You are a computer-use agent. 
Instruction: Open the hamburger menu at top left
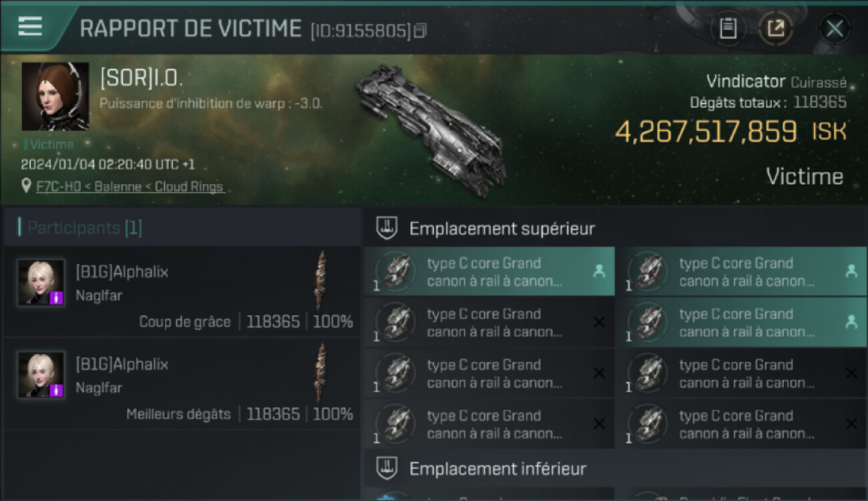(31, 26)
